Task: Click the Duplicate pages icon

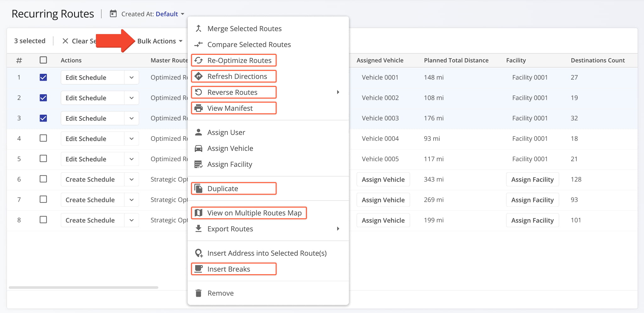Action: pyautogui.click(x=199, y=188)
